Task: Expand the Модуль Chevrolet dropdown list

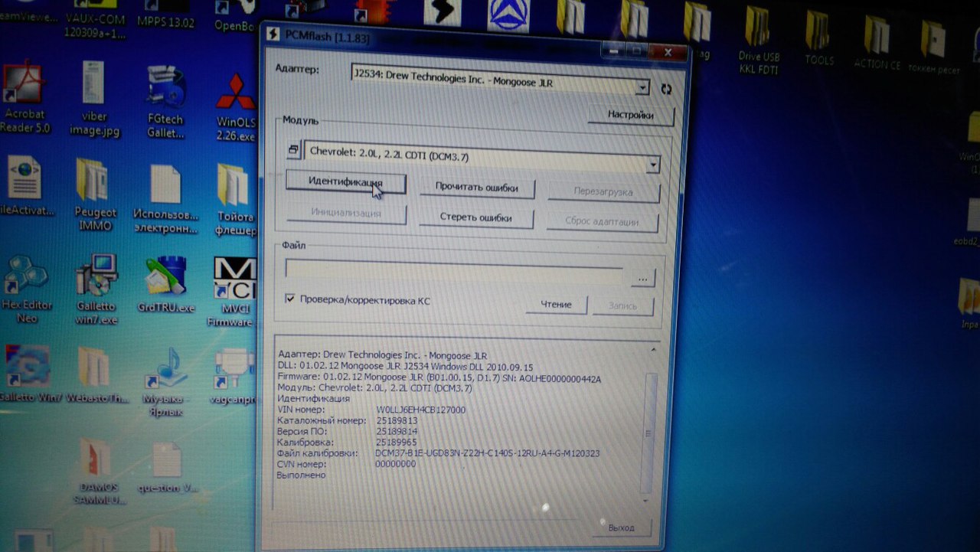Action: (x=652, y=163)
